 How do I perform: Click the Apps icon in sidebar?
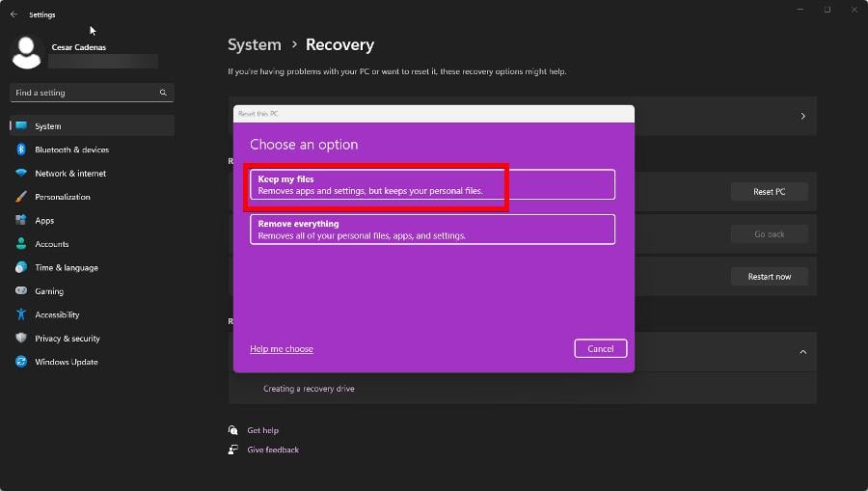pos(21,220)
